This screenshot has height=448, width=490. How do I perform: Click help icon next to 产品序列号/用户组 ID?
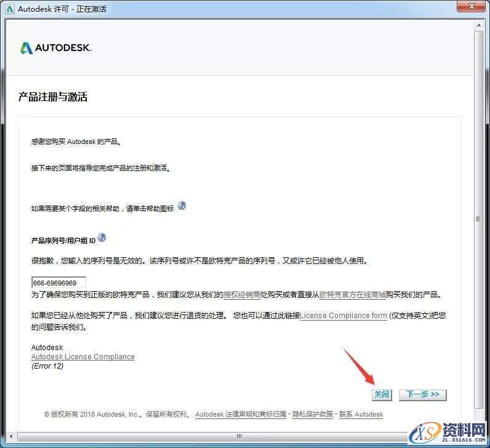click(x=102, y=238)
